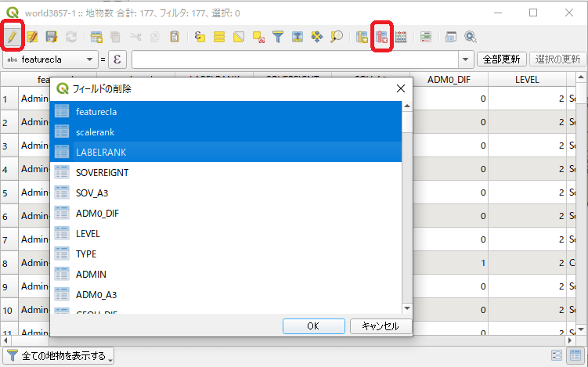Switch to table view icon
The height and width of the screenshot is (367, 588).
(x=575, y=355)
